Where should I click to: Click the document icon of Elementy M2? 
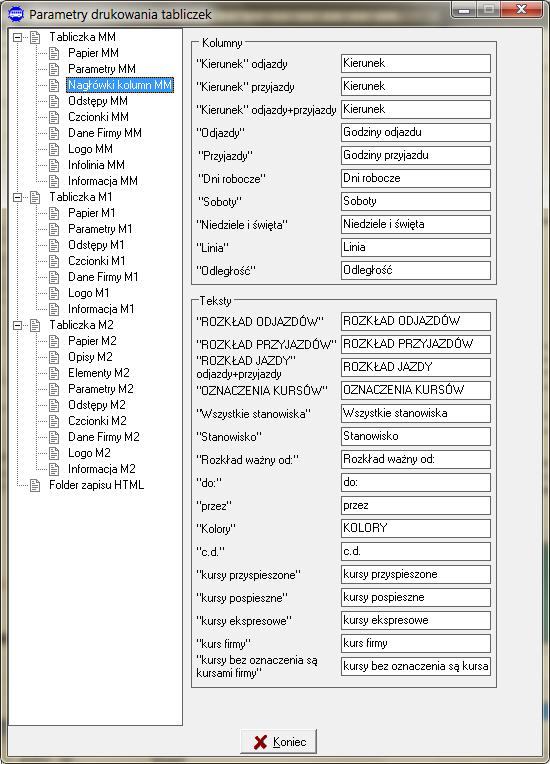click(x=54, y=373)
